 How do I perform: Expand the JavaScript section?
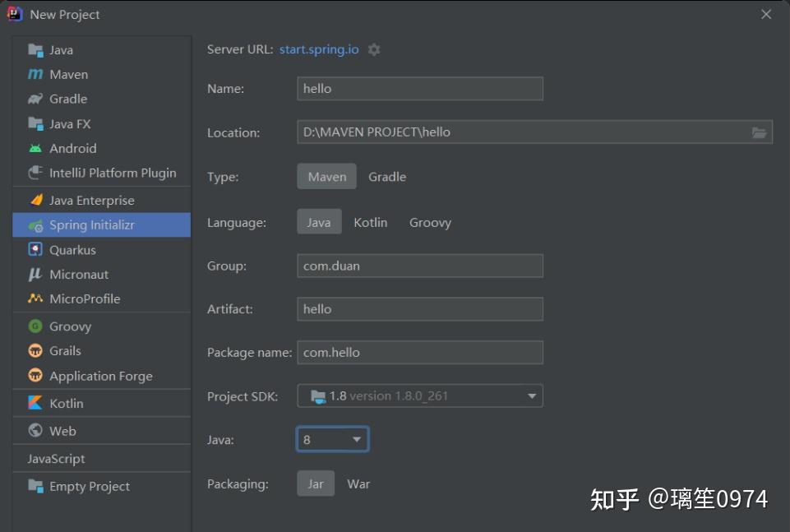click(x=56, y=458)
